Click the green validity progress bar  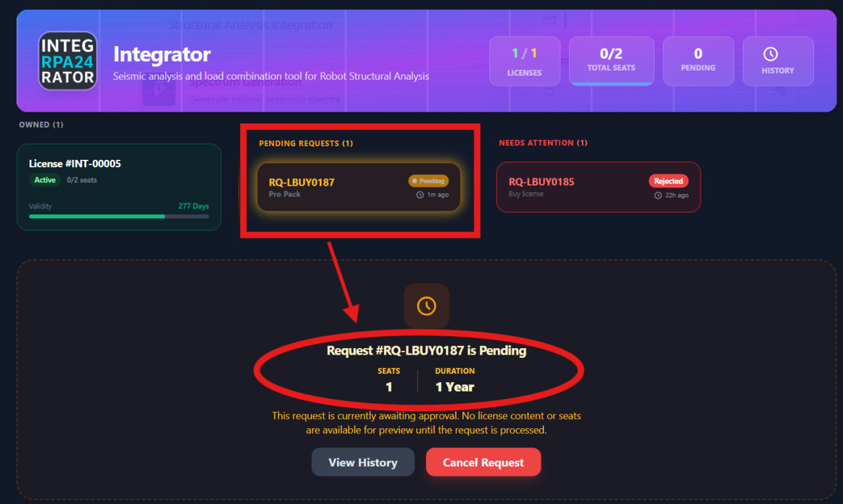[x=97, y=216]
